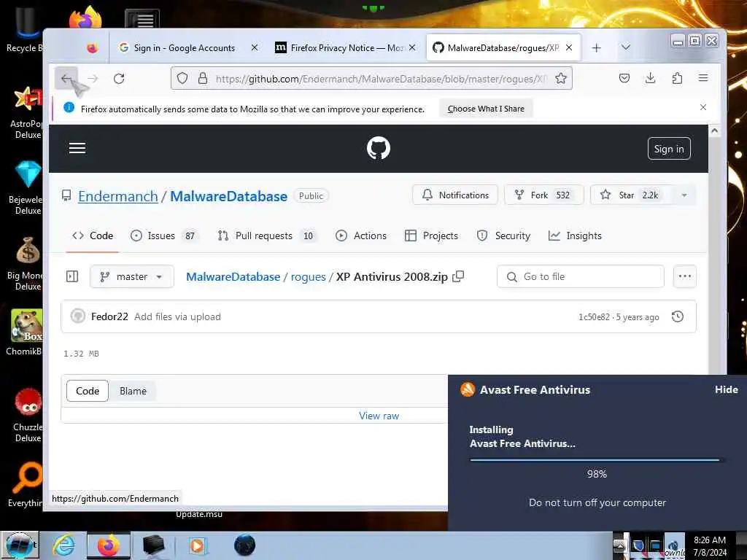
Task: Expand the file tree side panel
Action: [72, 276]
